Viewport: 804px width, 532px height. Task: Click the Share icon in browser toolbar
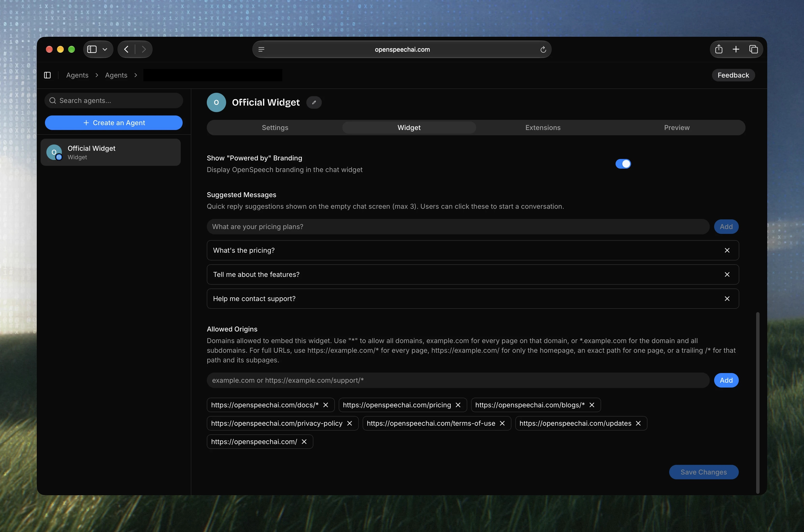click(x=718, y=49)
